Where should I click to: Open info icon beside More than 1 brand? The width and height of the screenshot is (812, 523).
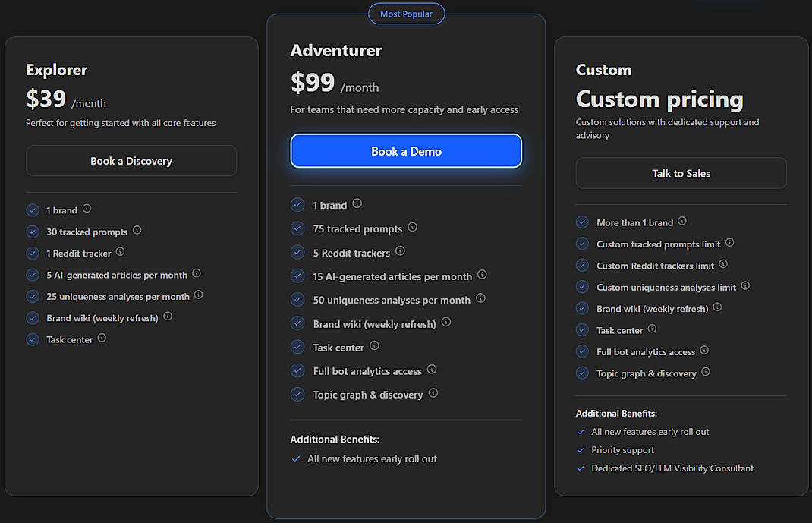(682, 221)
